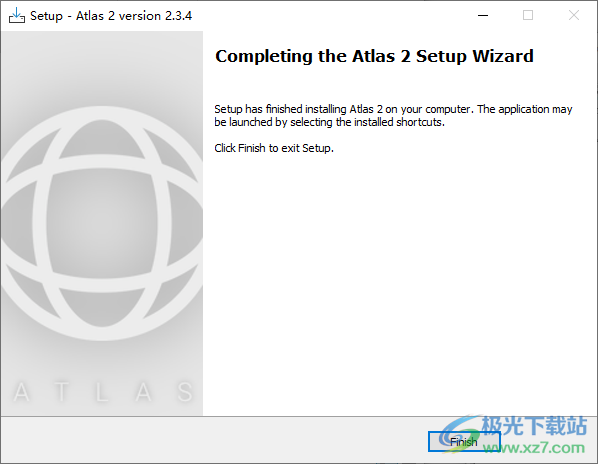Click the grayed-out maximize window icon
Viewport: 598px width, 464px height.
[528, 16]
